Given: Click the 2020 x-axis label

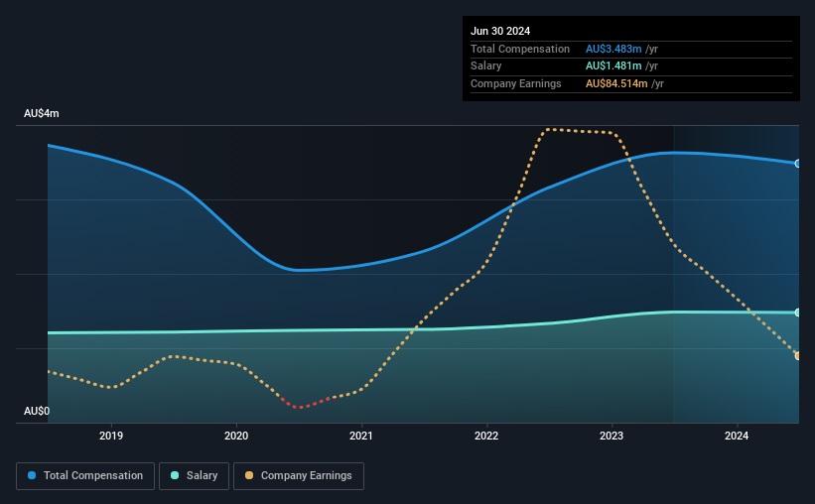Looking at the screenshot, I should (236, 436).
